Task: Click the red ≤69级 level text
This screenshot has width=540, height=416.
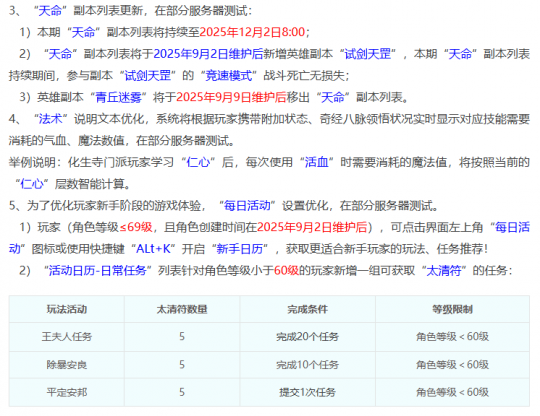Action: click(x=136, y=227)
